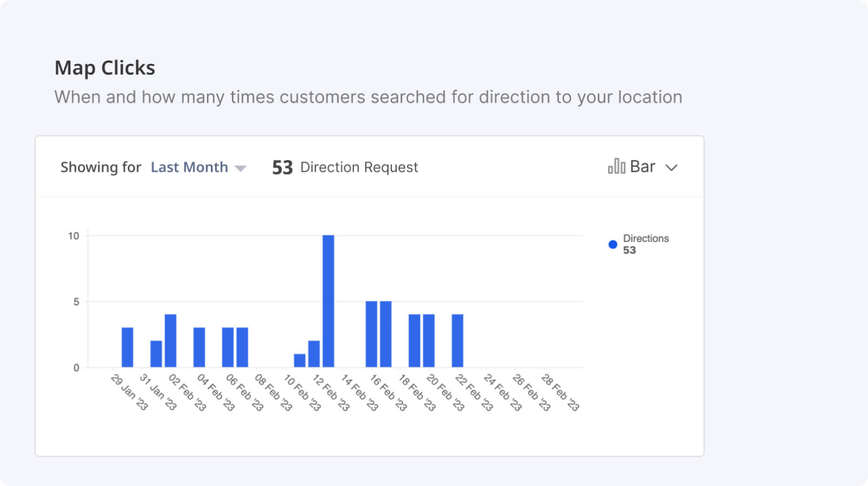Expand the Bar chart type chevron
Viewport: 868px width, 486px height.
(671, 167)
